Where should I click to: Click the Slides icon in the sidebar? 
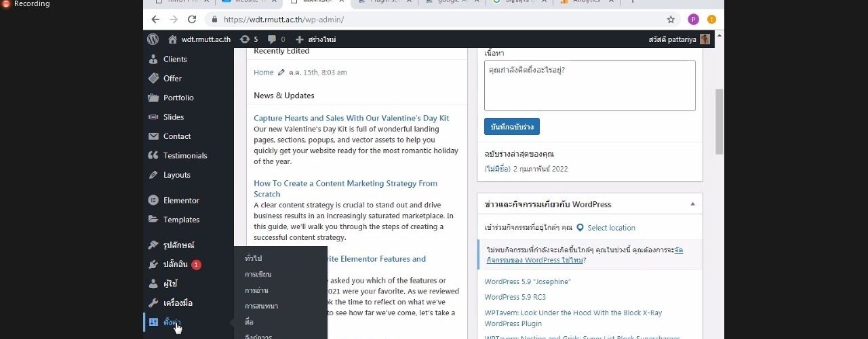click(153, 117)
